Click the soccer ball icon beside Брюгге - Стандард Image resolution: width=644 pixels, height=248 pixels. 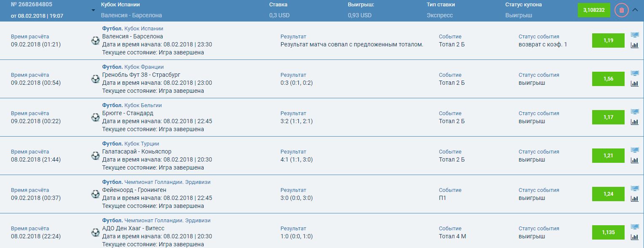(96, 117)
